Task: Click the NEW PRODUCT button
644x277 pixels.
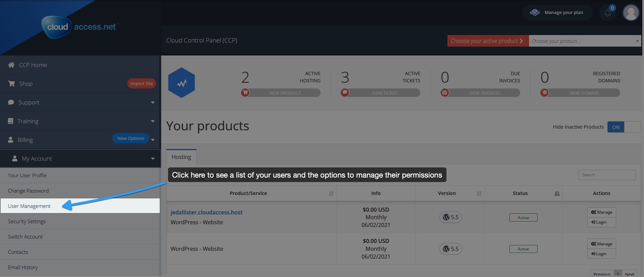Action: [x=285, y=93]
